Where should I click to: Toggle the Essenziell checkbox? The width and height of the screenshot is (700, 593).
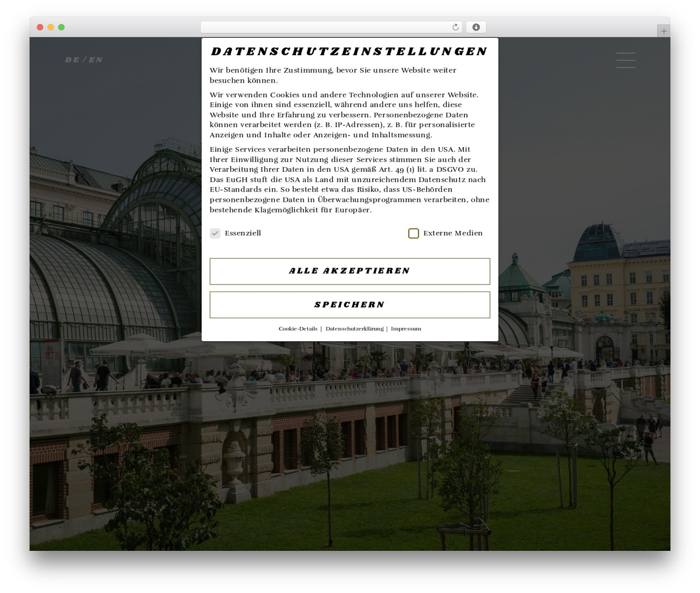pyautogui.click(x=215, y=234)
